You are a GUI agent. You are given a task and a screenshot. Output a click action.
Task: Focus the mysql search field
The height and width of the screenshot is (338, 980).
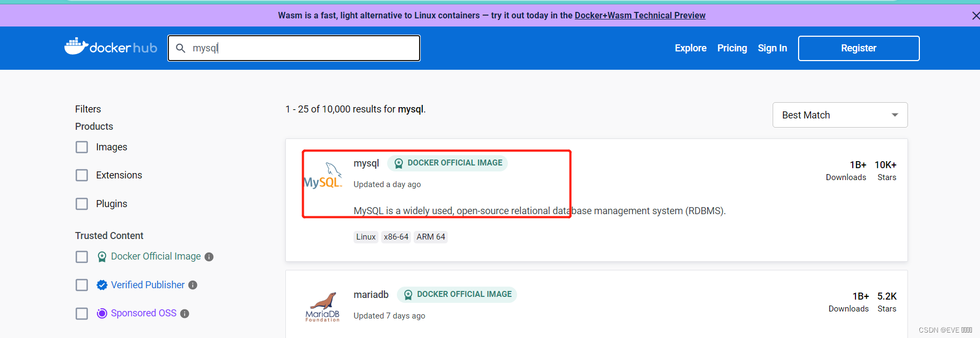coord(294,48)
